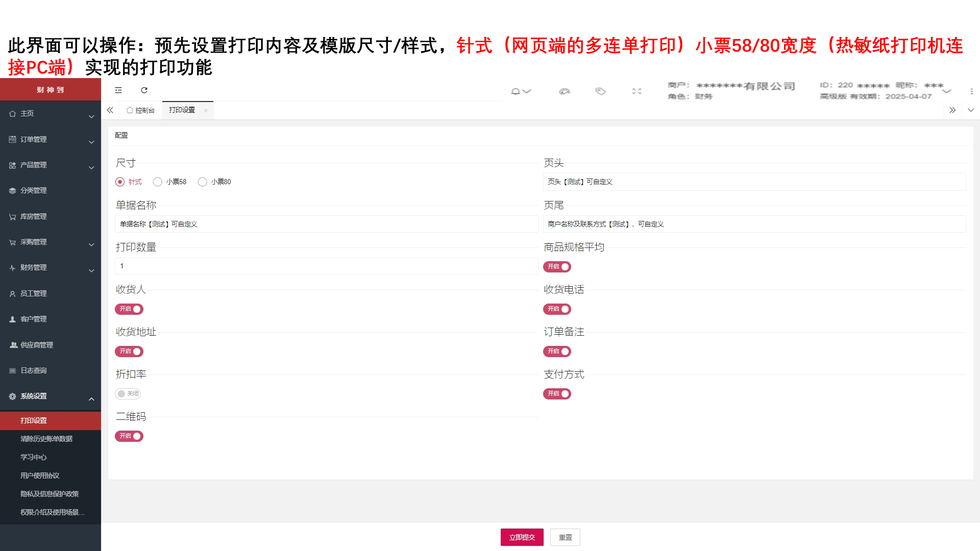Click the refresh icon in top toolbar
The height and width of the screenshot is (551, 980).
click(x=144, y=90)
